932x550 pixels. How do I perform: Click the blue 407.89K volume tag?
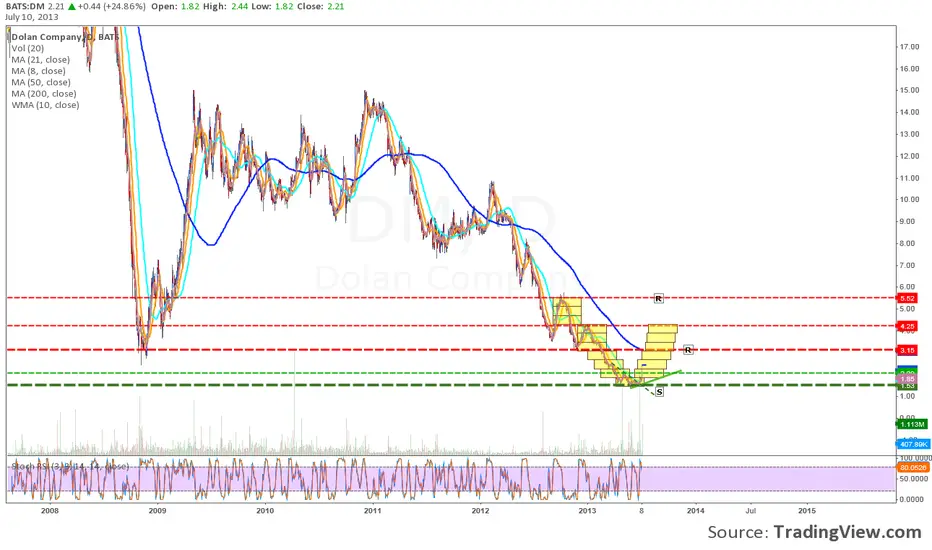click(912, 444)
